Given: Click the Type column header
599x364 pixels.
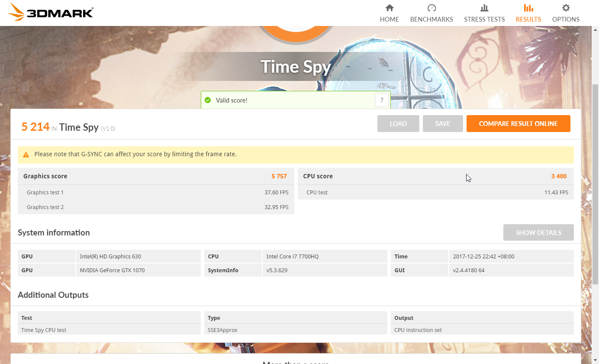Looking at the screenshot, I should (214, 318).
